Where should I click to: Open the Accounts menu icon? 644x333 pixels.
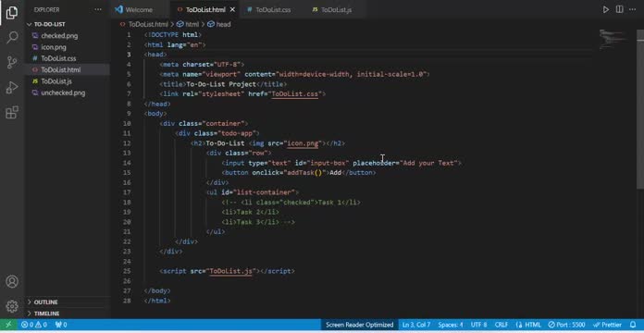click(12, 282)
